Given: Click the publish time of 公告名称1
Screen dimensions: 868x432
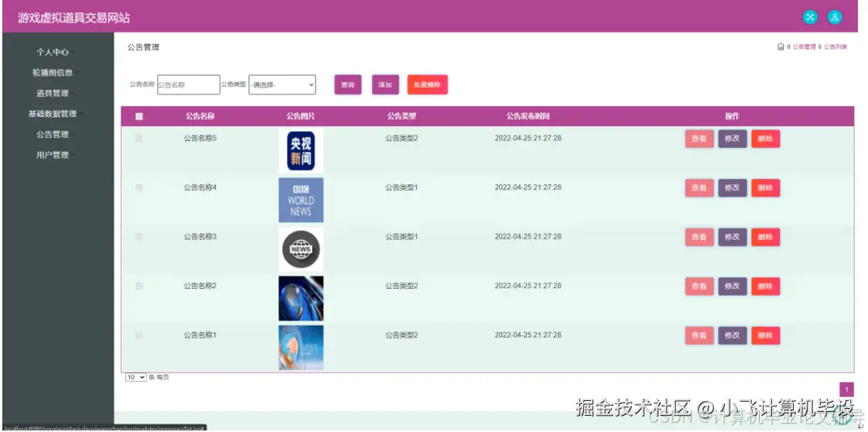Looking at the screenshot, I should [528, 335].
